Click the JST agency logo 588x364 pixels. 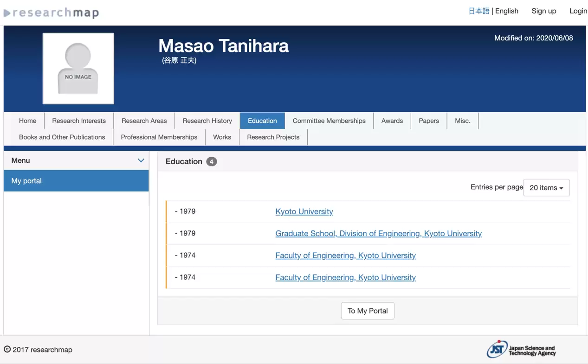coord(521,350)
